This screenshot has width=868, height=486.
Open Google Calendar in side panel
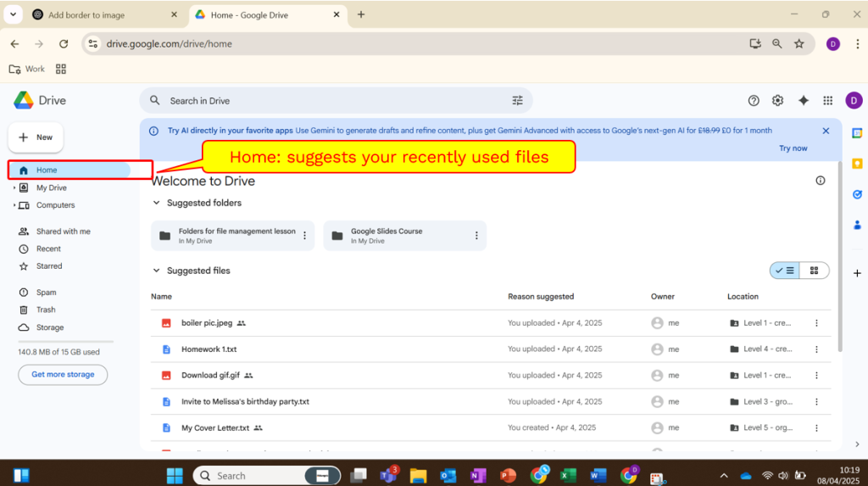pos(857,133)
